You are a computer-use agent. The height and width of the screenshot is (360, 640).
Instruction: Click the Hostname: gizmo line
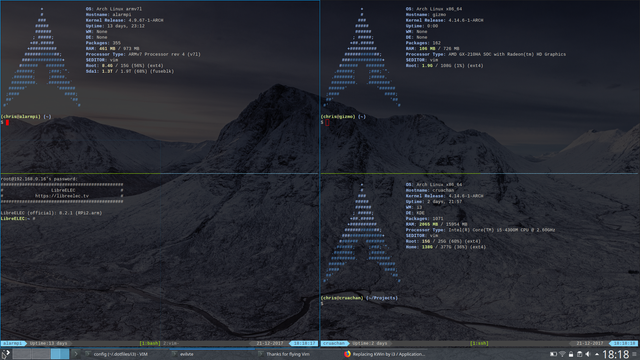(426, 14)
